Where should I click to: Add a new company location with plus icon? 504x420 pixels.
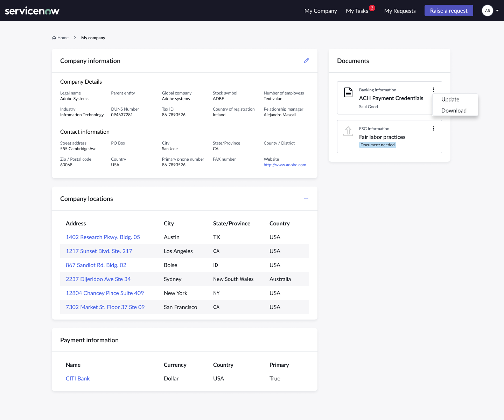click(x=306, y=198)
